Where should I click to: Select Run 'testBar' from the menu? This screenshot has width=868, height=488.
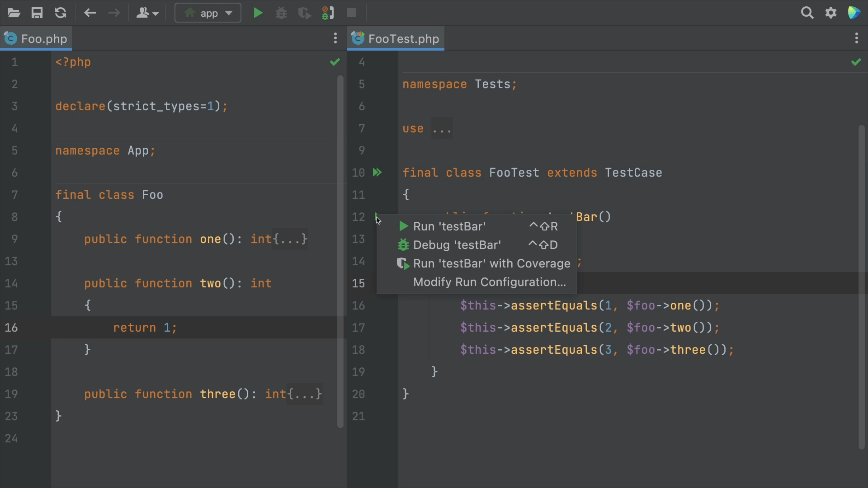(x=449, y=226)
